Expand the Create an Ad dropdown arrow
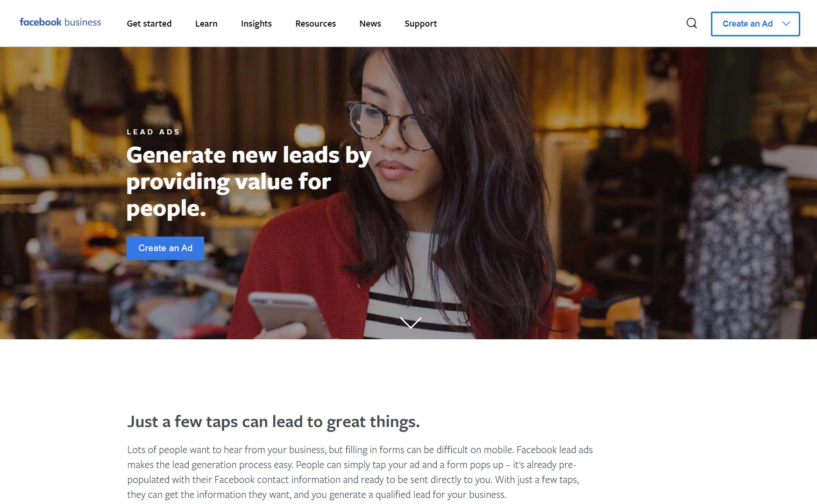The height and width of the screenshot is (504, 817). [786, 23]
